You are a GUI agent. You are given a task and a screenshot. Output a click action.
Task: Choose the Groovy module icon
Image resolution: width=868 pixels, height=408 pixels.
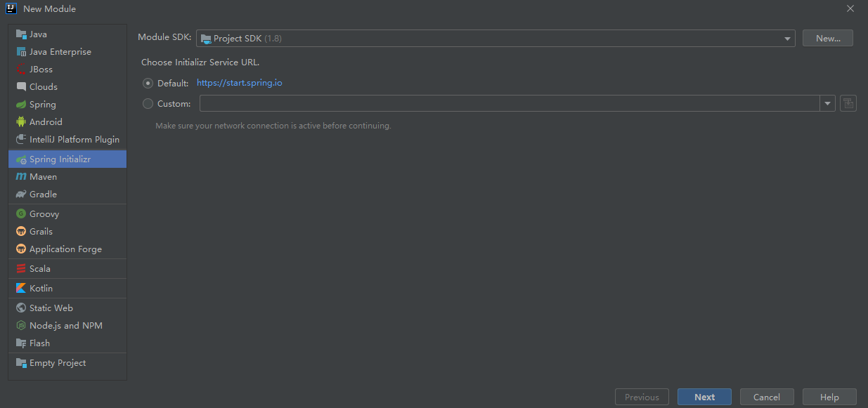coord(21,213)
